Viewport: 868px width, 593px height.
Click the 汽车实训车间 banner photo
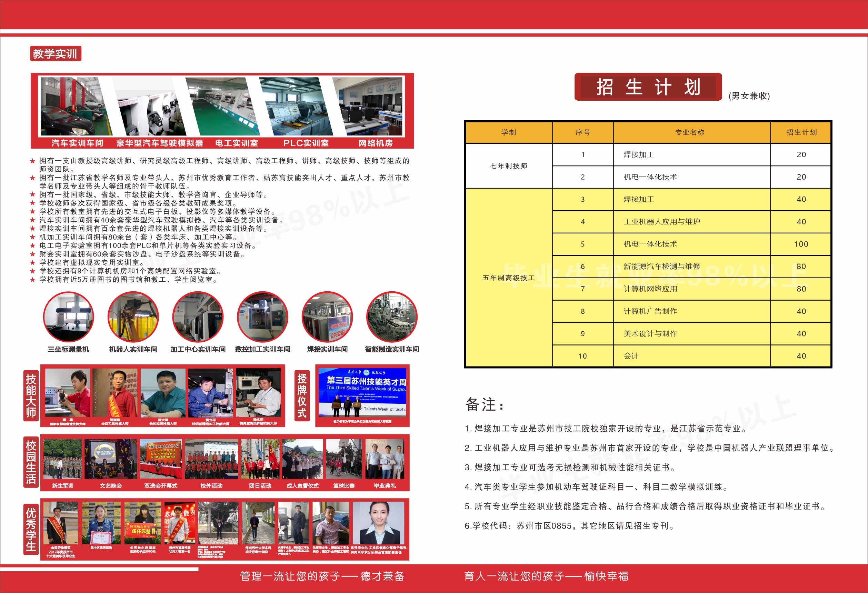coord(73,107)
